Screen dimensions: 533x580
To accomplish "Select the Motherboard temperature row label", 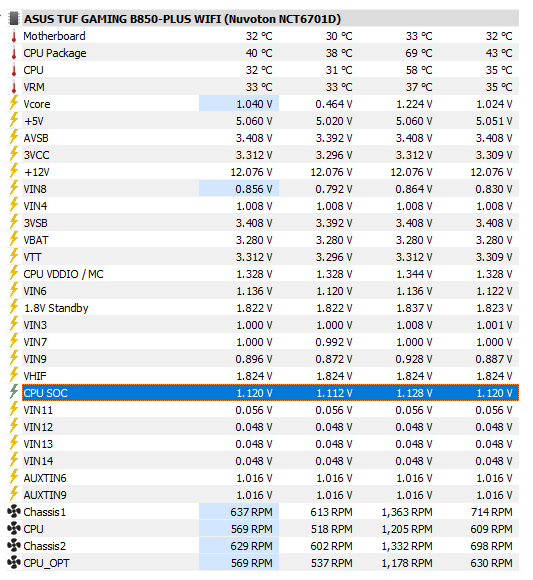I will [x=54, y=36].
